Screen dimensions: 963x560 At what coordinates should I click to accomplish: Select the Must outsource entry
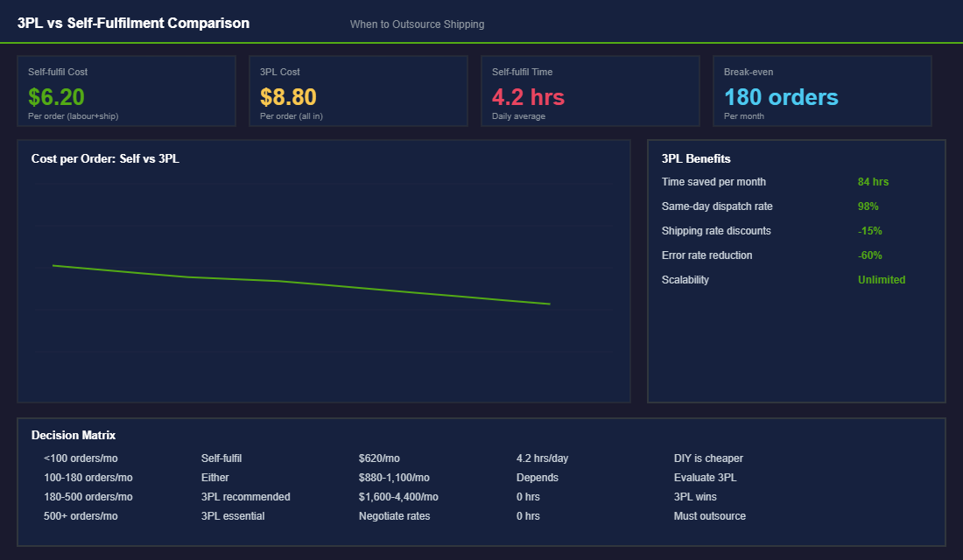[x=712, y=515]
